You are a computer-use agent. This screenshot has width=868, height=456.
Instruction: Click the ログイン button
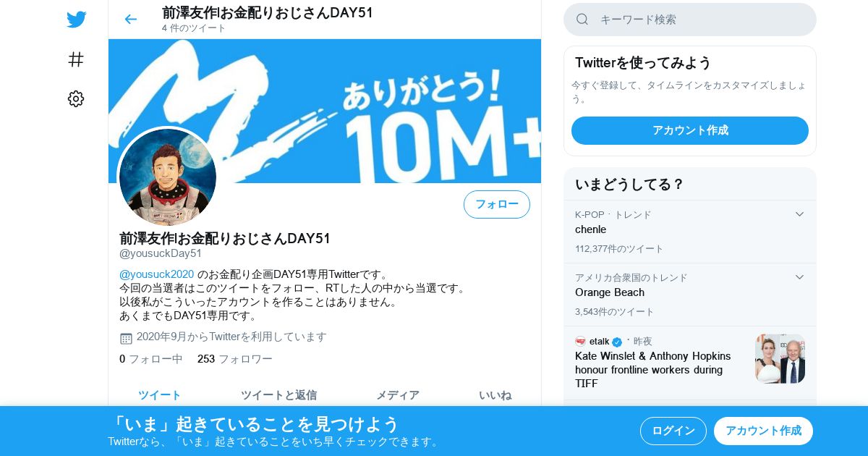(673, 431)
